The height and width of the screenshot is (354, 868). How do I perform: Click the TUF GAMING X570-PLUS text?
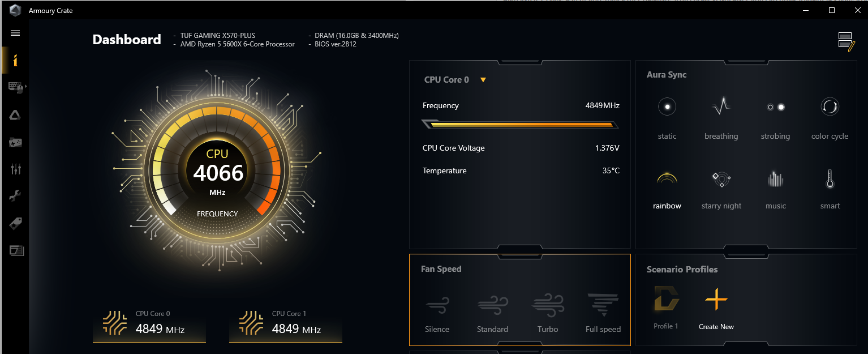pyautogui.click(x=218, y=35)
